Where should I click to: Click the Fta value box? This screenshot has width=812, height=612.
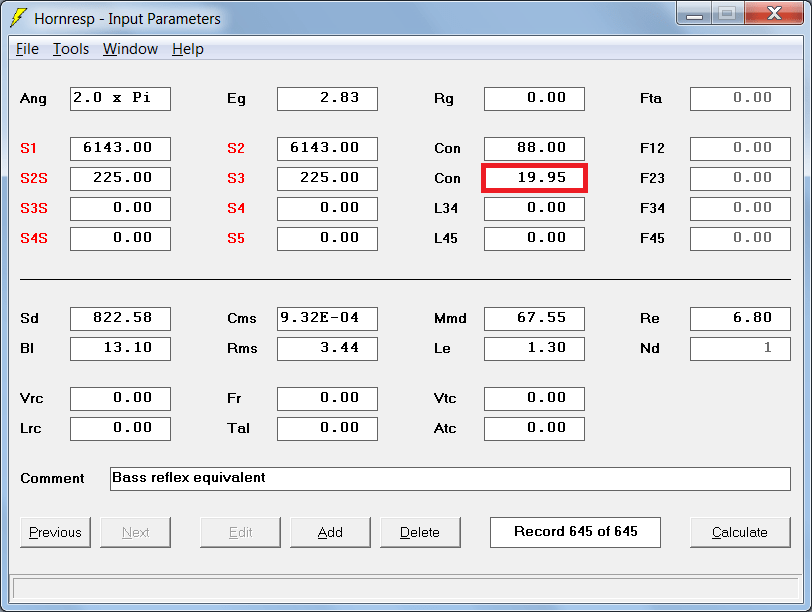[741, 99]
